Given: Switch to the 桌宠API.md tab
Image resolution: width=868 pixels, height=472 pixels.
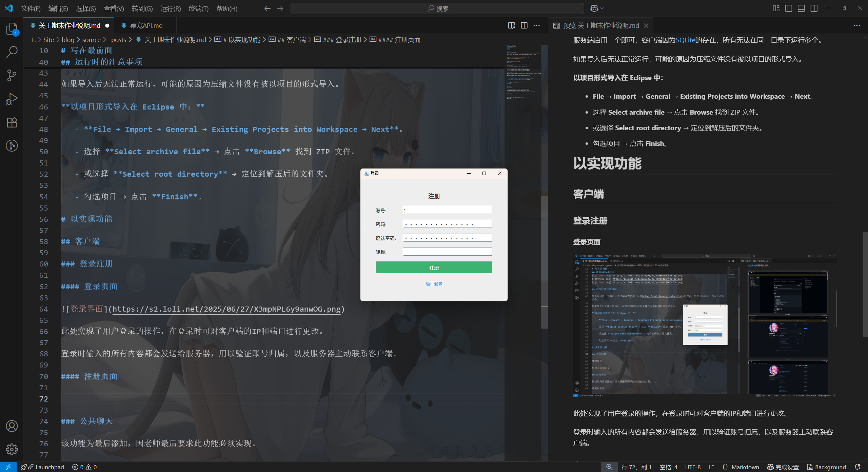Looking at the screenshot, I should pyautogui.click(x=146, y=25).
